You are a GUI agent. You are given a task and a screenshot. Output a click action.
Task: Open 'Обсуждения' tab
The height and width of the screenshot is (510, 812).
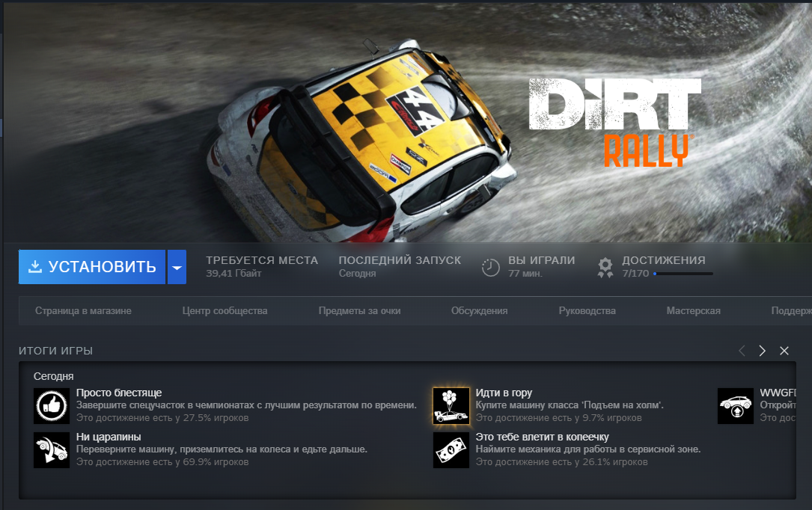point(479,311)
